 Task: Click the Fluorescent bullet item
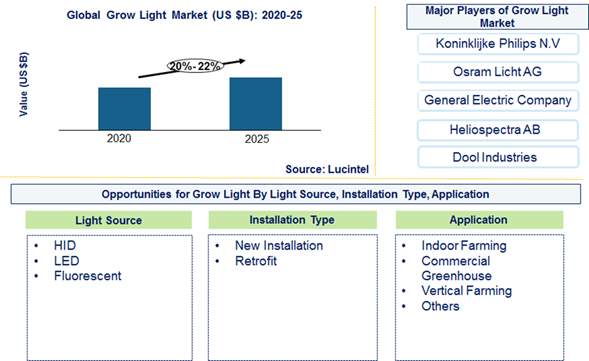click(88, 276)
